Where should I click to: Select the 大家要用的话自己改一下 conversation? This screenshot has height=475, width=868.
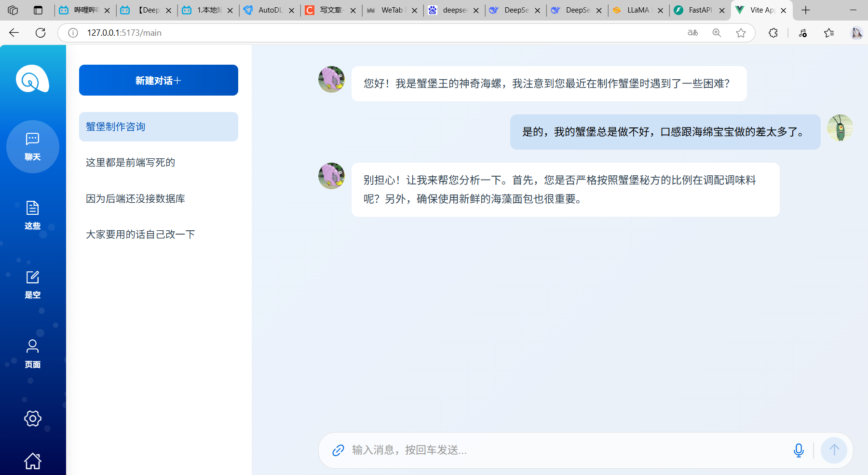point(159,235)
